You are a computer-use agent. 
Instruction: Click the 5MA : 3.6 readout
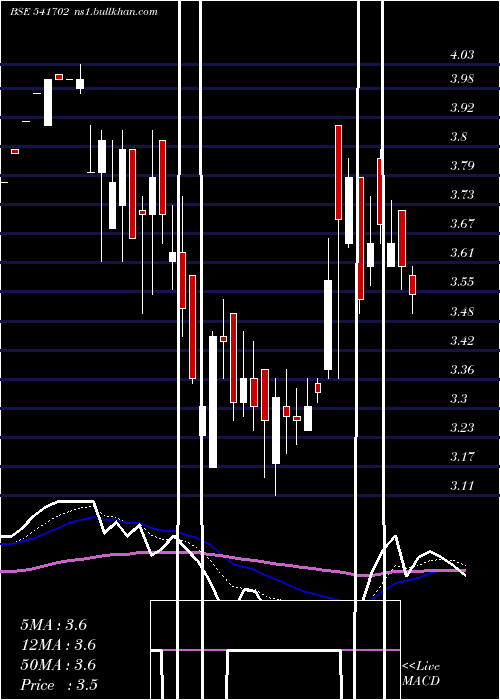coord(54,625)
